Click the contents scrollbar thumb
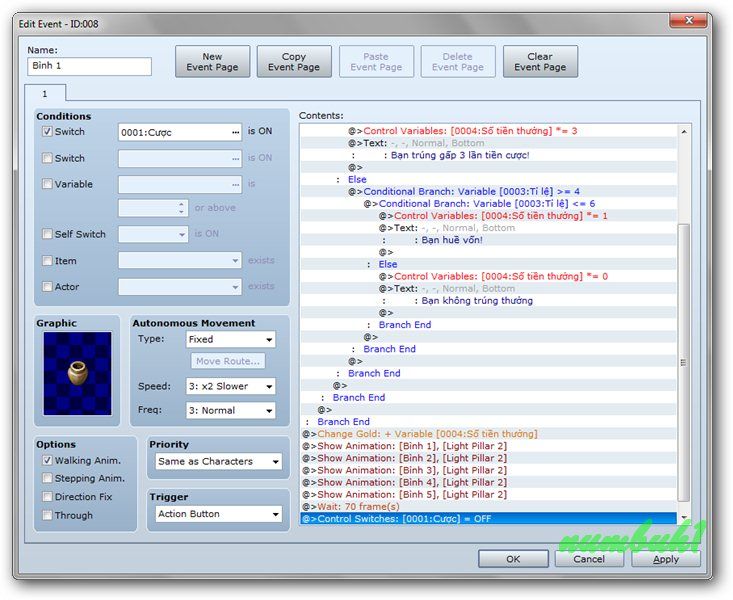This screenshot has width=733, height=600. click(683, 362)
